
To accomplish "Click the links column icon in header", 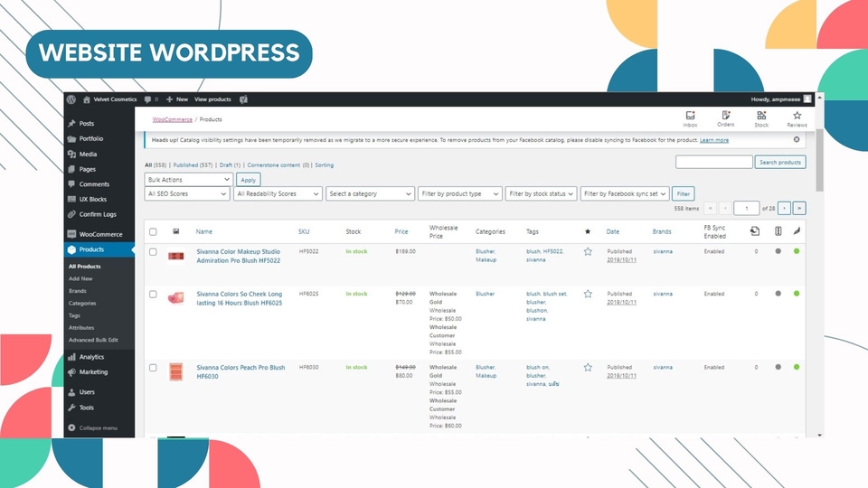I will [755, 231].
